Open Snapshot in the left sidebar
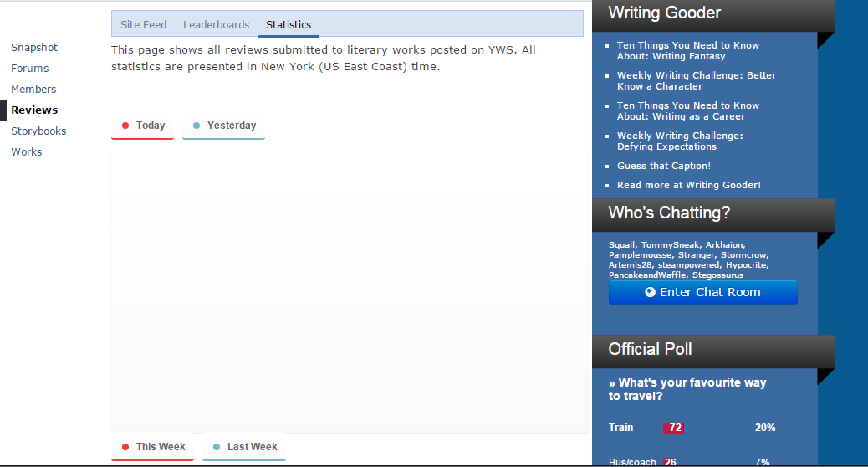This screenshot has width=868, height=467. click(x=34, y=48)
